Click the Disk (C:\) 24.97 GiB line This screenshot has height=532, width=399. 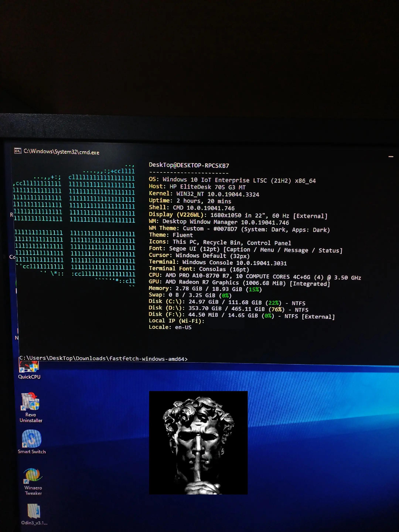[x=227, y=302]
